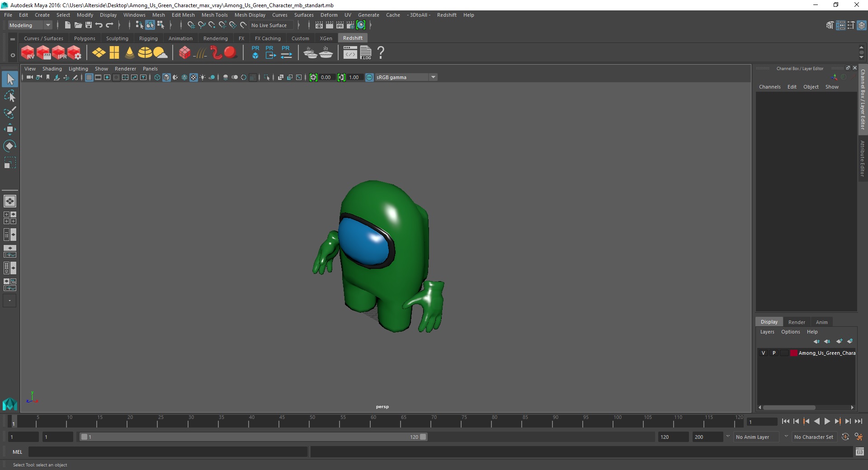Viewport: 868px width, 470px height.
Task: Toggle auto keyframe button
Action: pos(845,437)
